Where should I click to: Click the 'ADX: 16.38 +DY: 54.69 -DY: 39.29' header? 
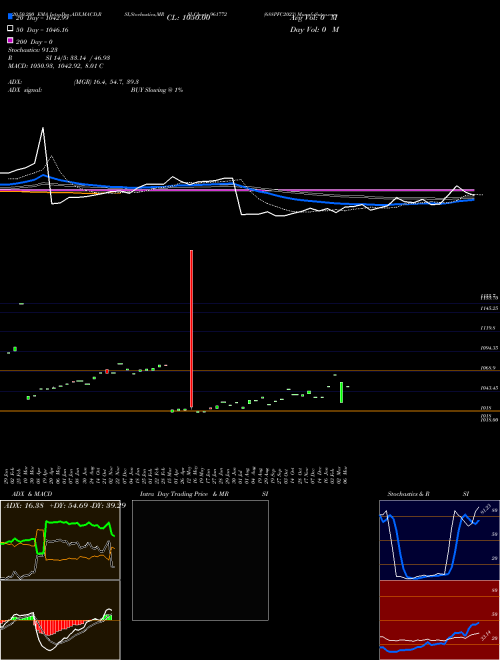(x=65, y=506)
